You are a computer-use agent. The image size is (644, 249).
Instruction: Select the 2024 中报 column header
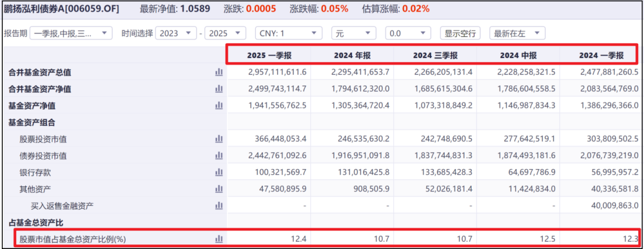click(x=518, y=56)
